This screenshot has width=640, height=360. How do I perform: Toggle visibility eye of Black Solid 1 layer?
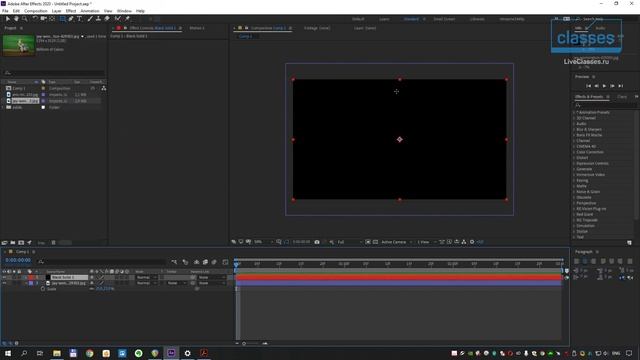[4, 278]
